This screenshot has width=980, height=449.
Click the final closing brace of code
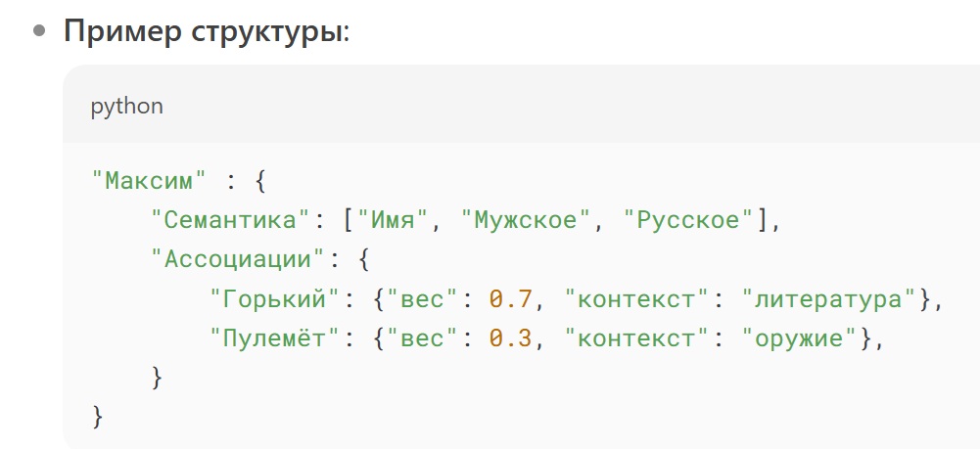[x=97, y=417]
